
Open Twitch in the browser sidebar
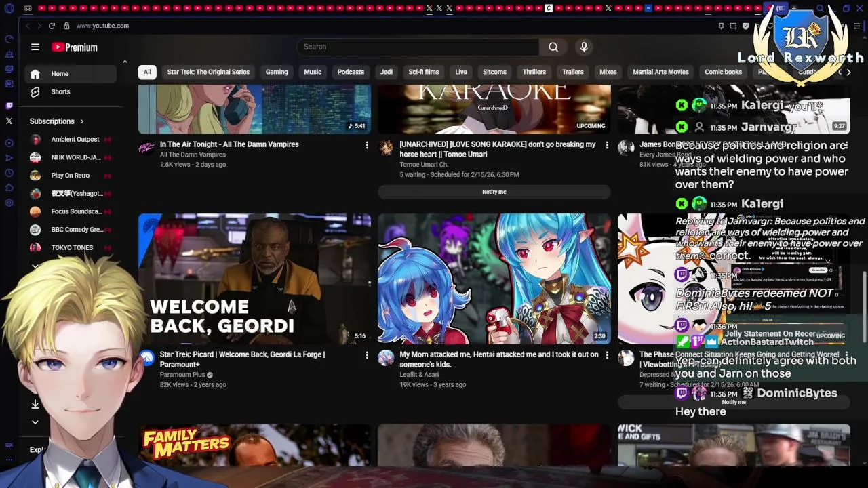[x=9, y=106]
